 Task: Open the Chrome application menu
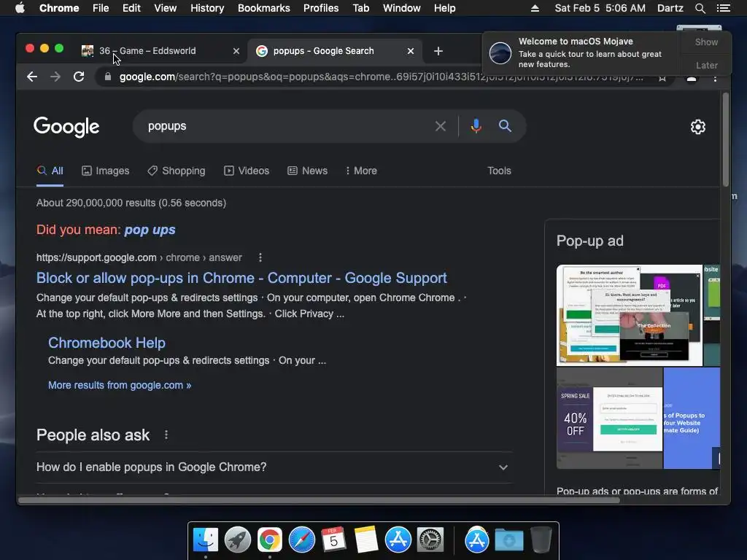(59, 8)
